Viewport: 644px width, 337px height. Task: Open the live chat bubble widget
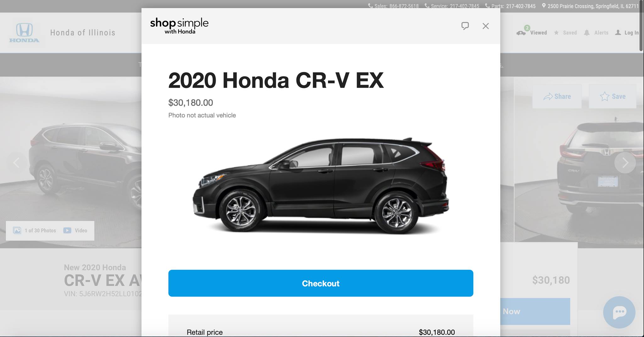coord(619,312)
